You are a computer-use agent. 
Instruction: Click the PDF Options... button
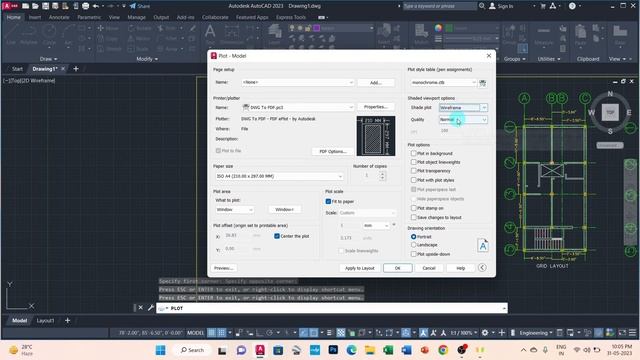tap(333, 151)
